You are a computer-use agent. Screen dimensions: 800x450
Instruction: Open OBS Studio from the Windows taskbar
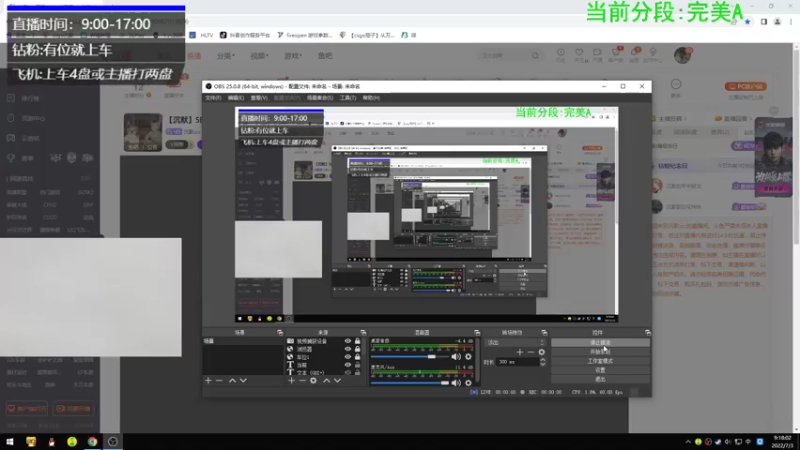click(x=113, y=442)
